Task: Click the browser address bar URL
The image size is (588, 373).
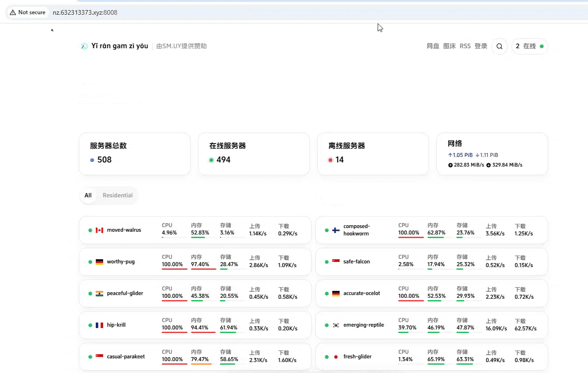Action: 85,12
